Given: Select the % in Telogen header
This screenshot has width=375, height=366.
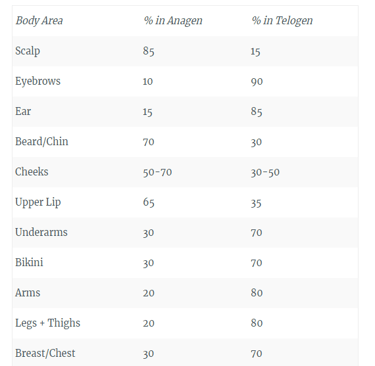Looking at the screenshot, I should [282, 21].
